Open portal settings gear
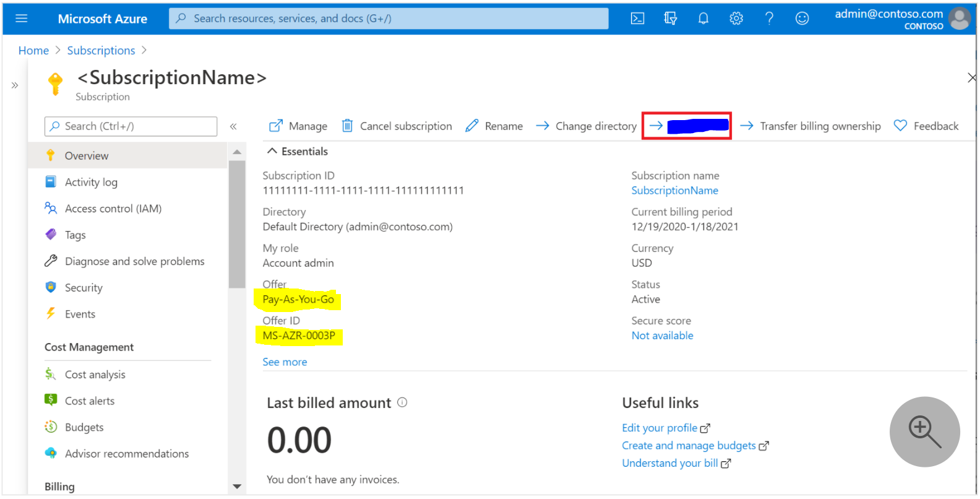 click(x=736, y=19)
